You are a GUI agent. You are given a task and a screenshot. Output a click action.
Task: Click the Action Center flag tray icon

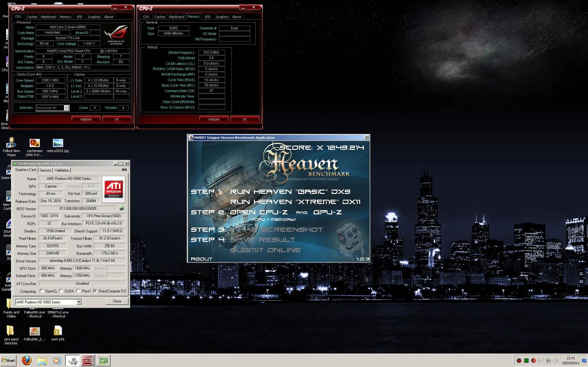(x=541, y=361)
